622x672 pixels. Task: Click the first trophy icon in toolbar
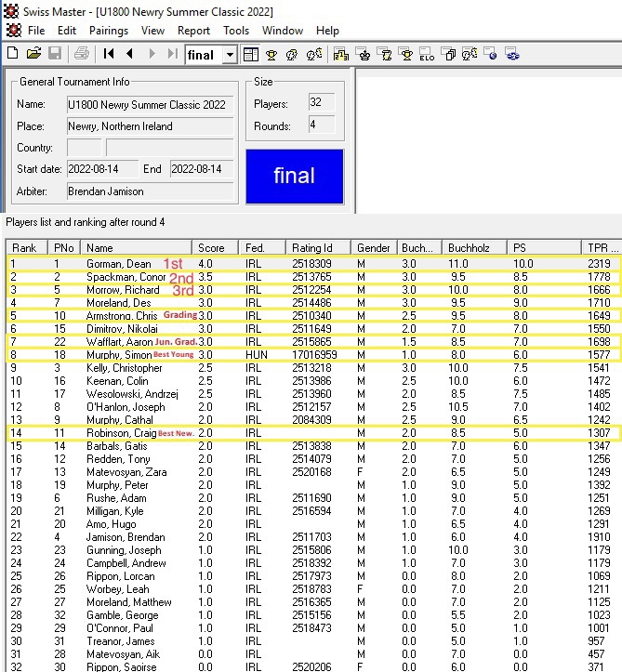pos(271,55)
